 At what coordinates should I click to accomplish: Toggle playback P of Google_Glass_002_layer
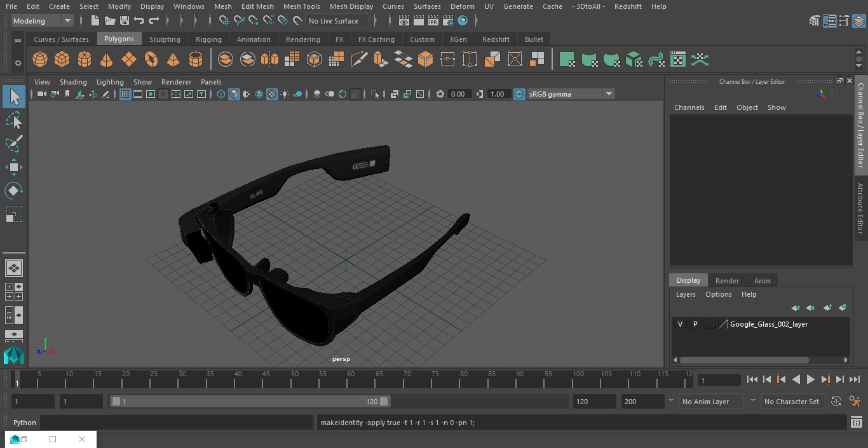(x=695, y=324)
